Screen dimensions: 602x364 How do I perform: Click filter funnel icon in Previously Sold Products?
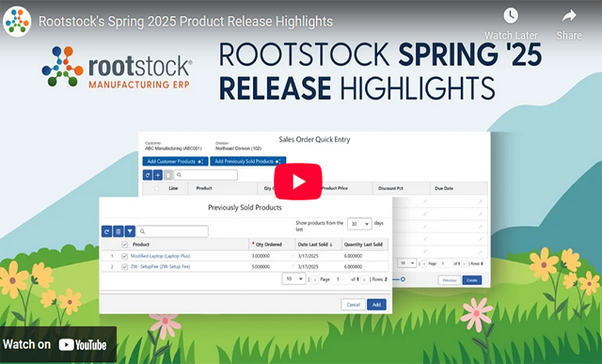(130, 231)
